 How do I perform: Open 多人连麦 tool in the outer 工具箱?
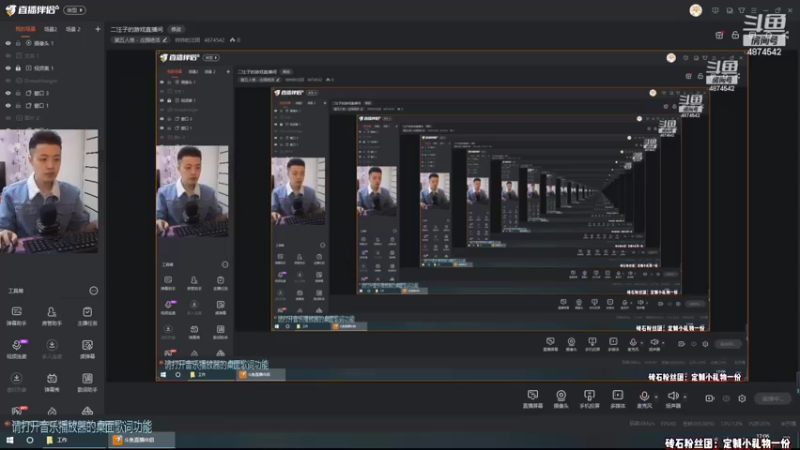pos(52,349)
